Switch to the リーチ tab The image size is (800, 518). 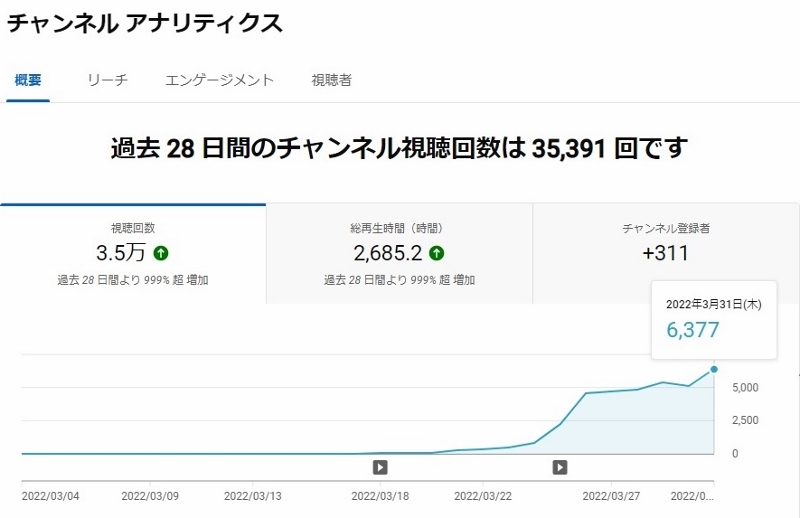tap(108, 80)
